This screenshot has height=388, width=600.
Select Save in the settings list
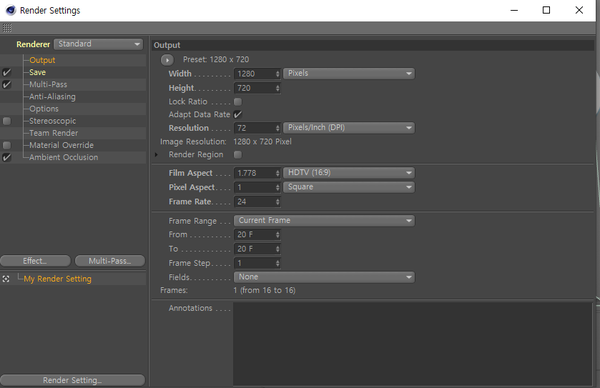point(37,72)
